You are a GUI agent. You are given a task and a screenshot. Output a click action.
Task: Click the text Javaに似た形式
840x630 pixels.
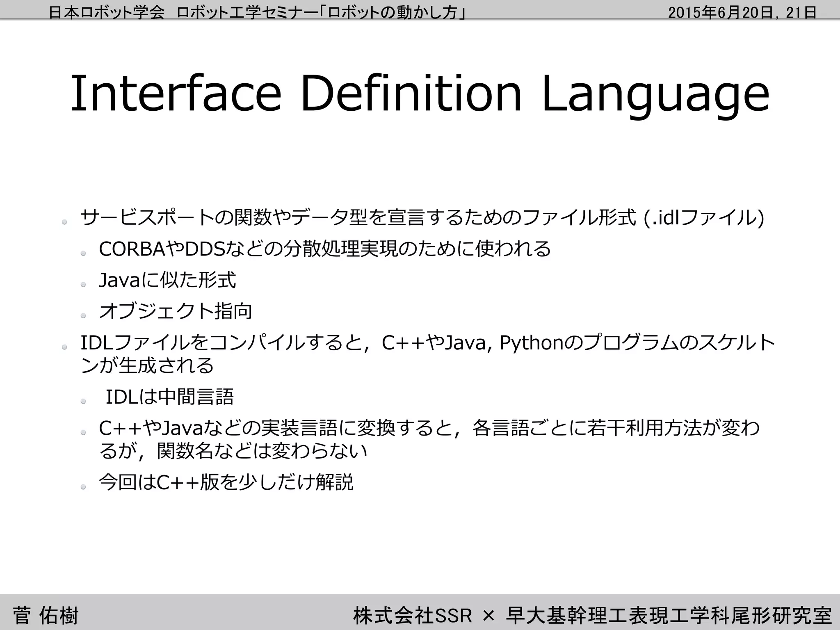coord(167,280)
